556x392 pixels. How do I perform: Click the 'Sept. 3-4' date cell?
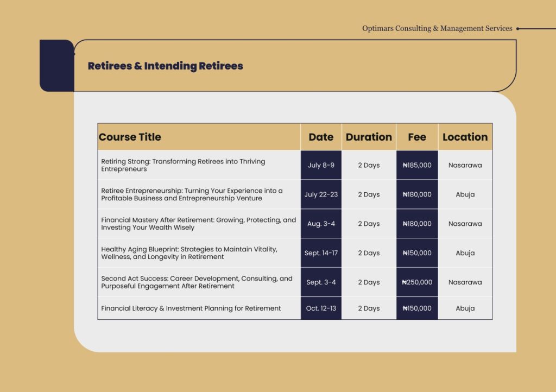(321, 282)
